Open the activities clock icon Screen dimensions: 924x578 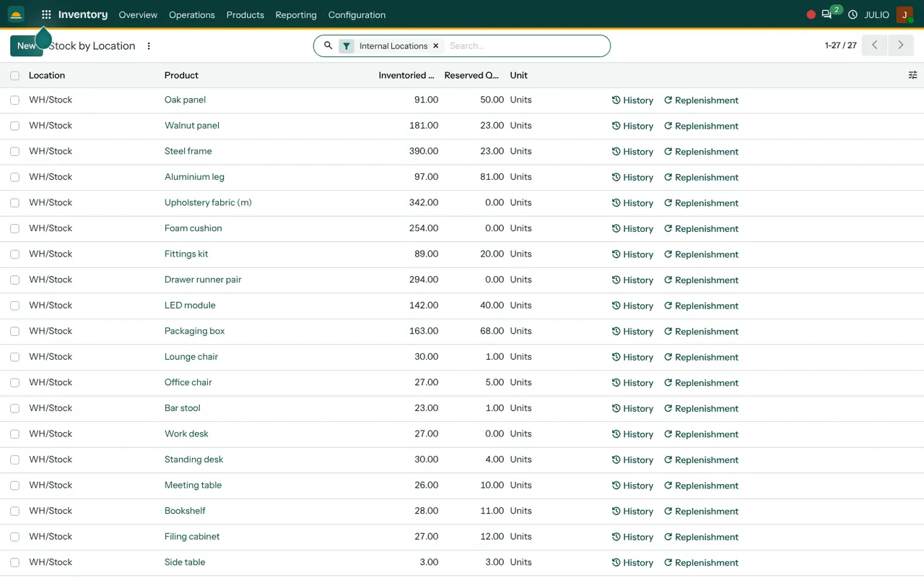pyautogui.click(x=853, y=14)
